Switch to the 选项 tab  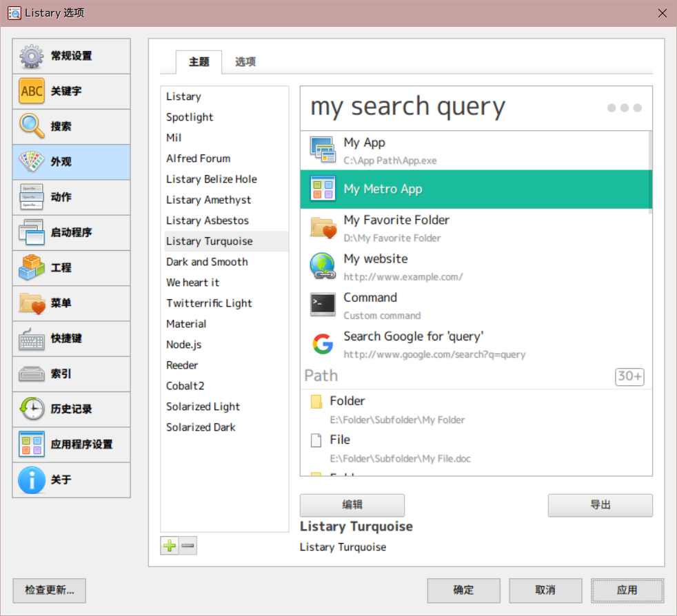245,62
